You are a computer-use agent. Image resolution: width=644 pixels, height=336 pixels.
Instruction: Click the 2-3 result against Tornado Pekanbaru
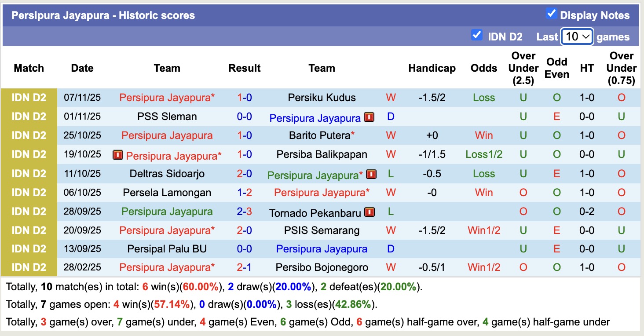[244, 212]
